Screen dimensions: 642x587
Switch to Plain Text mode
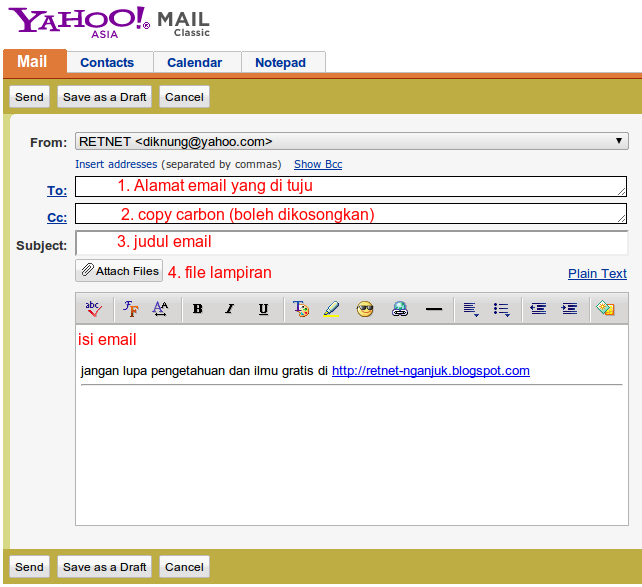(x=597, y=273)
